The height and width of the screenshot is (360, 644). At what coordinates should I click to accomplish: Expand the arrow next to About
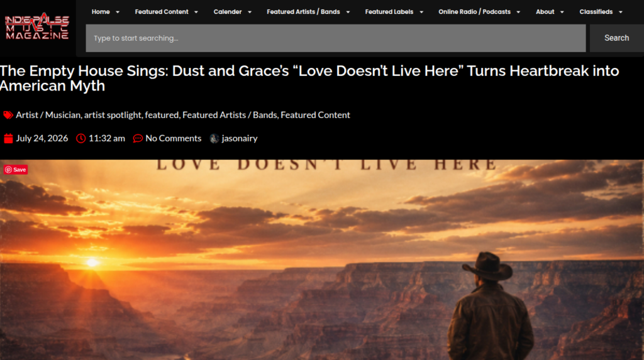click(x=562, y=13)
